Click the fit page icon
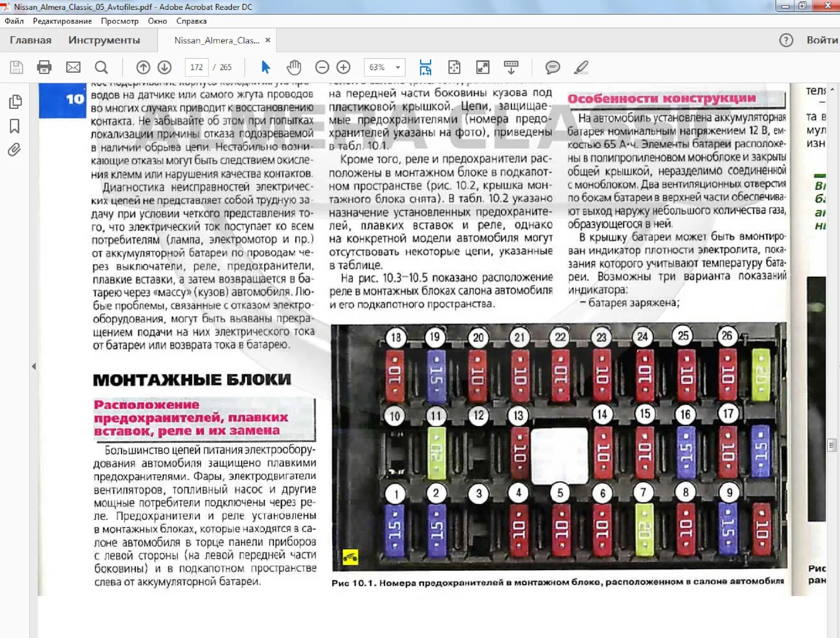Screen dimensions: 840x638 pos(454,67)
